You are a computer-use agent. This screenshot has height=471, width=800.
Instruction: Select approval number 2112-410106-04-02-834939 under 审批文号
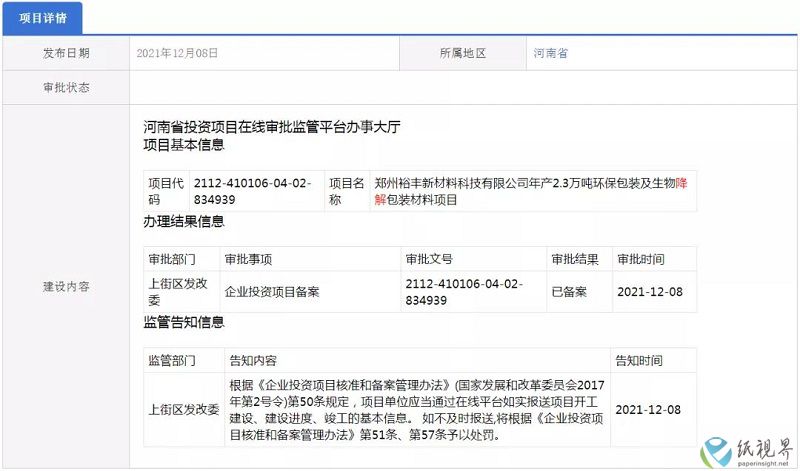[x=464, y=292]
